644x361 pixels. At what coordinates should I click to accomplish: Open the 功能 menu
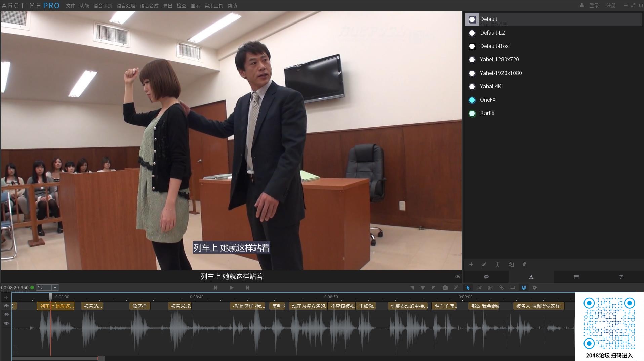click(x=84, y=6)
